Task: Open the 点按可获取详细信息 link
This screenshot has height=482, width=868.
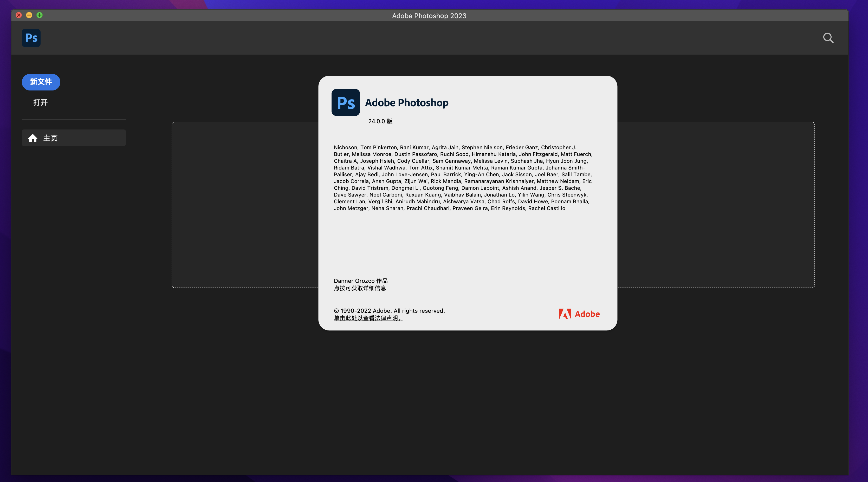Action: pyautogui.click(x=360, y=288)
